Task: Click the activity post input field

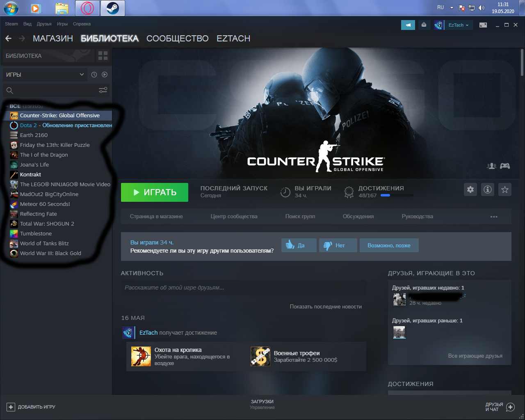Action: pyautogui.click(x=243, y=288)
